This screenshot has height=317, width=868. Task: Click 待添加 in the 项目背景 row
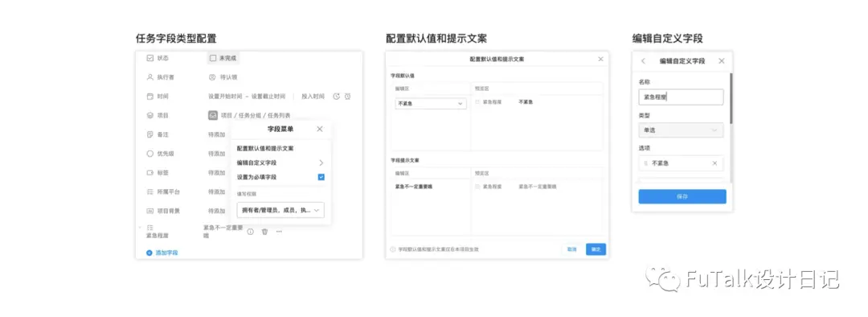click(216, 211)
